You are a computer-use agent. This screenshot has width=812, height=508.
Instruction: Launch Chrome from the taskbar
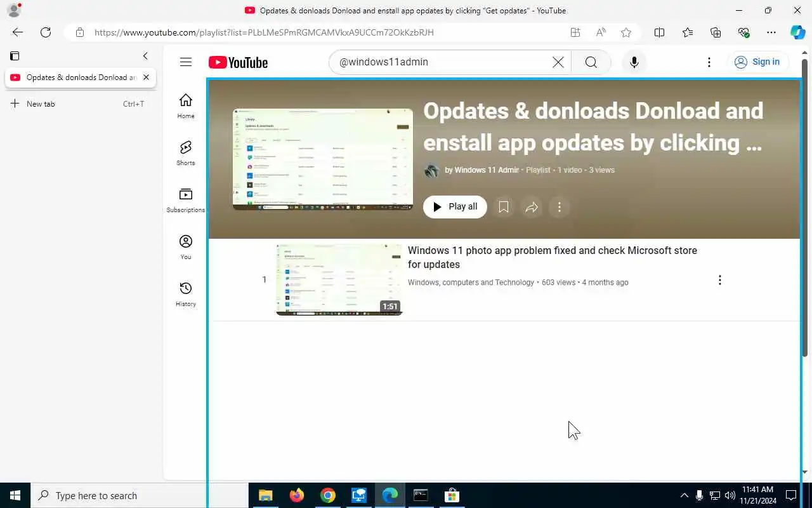328,495
